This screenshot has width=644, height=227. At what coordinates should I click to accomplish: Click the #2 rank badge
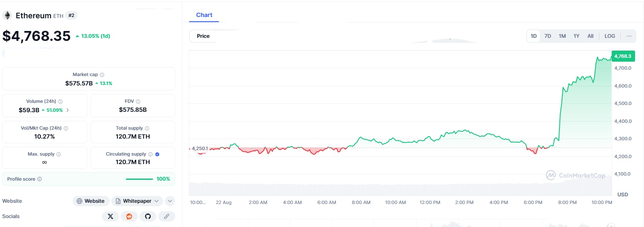71,16
